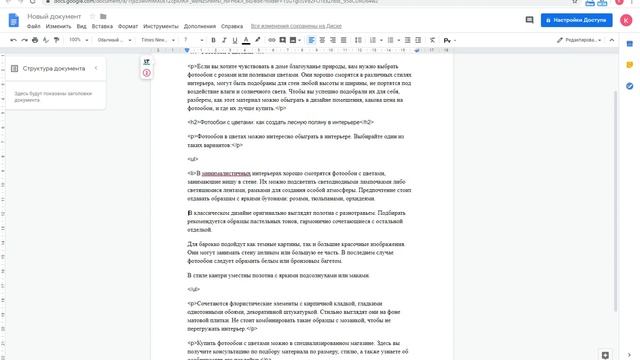Image resolution: width=640 pixels, height=360 pixels.
Task: Open the zoom 100% dropdown
Action: pyautogui.click(x=78, y=40)
